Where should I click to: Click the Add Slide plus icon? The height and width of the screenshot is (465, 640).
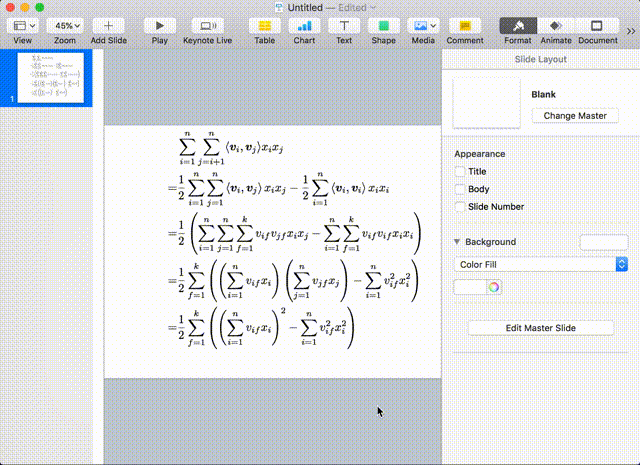click(x=108, y=25)
